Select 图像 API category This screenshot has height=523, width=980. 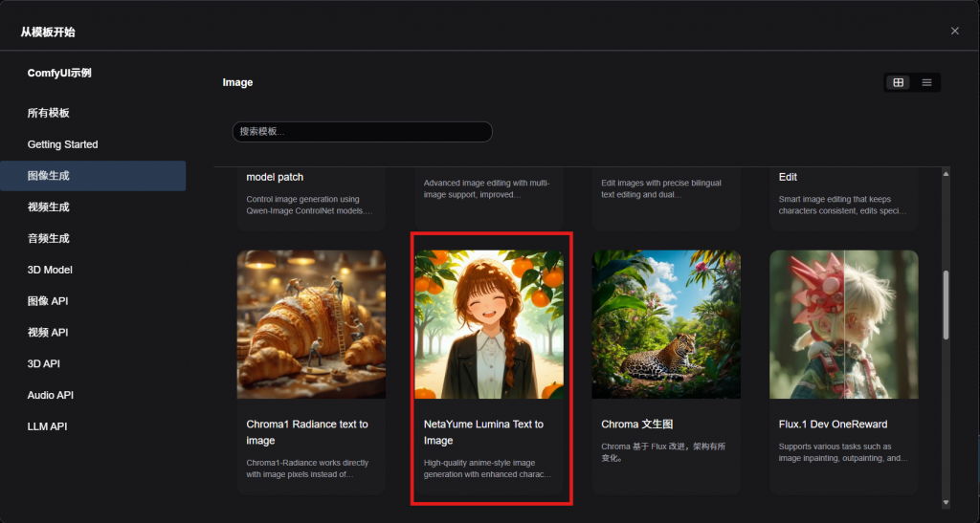[48, 301]
